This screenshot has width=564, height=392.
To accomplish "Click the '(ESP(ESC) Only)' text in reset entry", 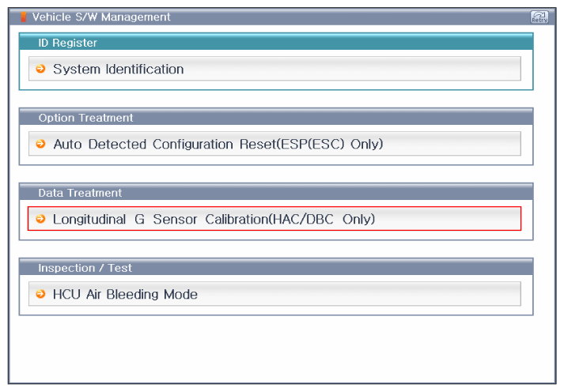I will click(x=330, y=144).
